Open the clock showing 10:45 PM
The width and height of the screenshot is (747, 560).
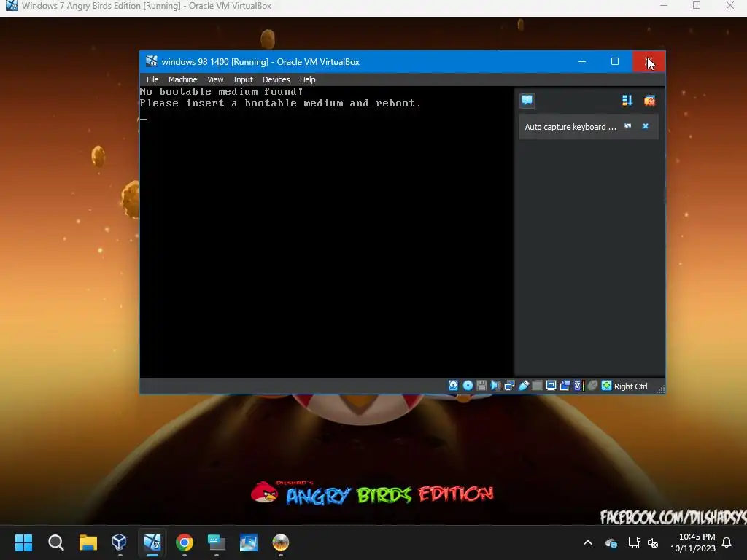coord(693,542)
